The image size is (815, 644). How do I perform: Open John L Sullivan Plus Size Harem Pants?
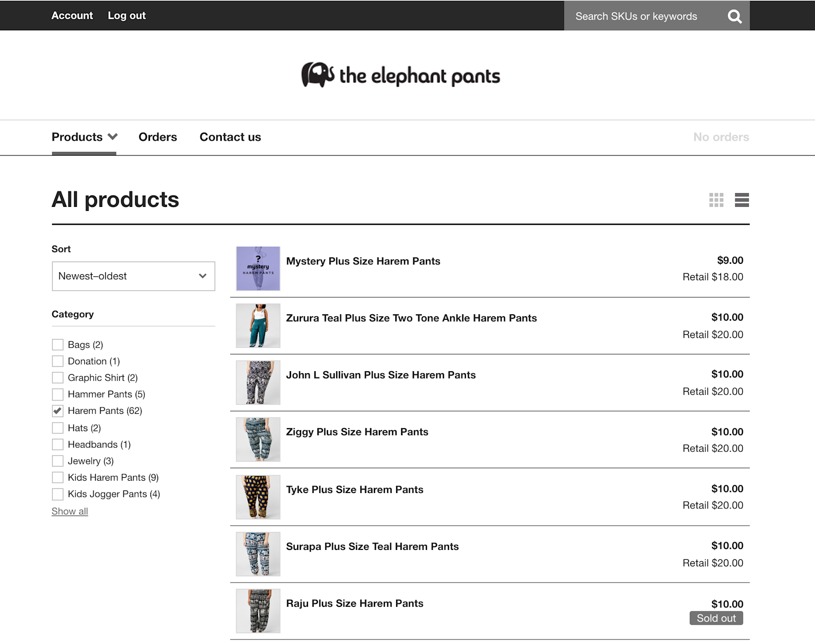tap(381, 375)
